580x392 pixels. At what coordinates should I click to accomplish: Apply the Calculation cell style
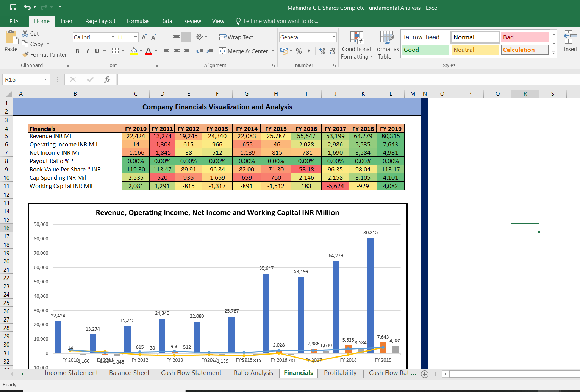point(525,50)
